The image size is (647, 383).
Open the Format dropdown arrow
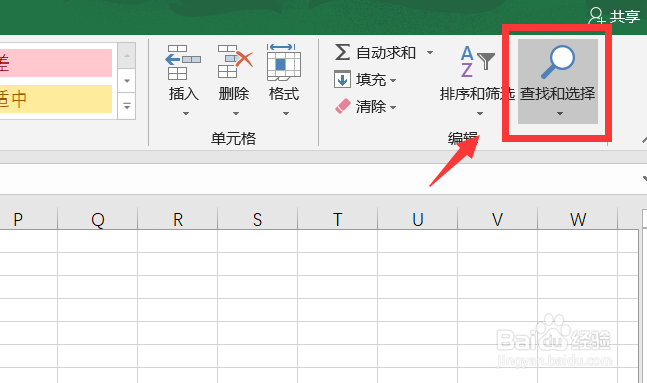pos(286,113)
